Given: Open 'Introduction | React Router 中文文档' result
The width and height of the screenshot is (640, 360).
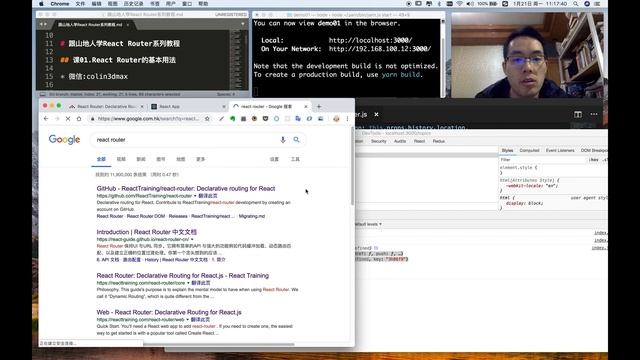Looking at the screenshot, I should point(147,232).
